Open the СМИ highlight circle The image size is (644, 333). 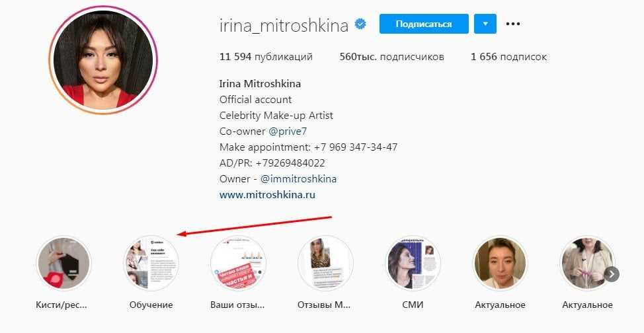(x=413, y=263)
